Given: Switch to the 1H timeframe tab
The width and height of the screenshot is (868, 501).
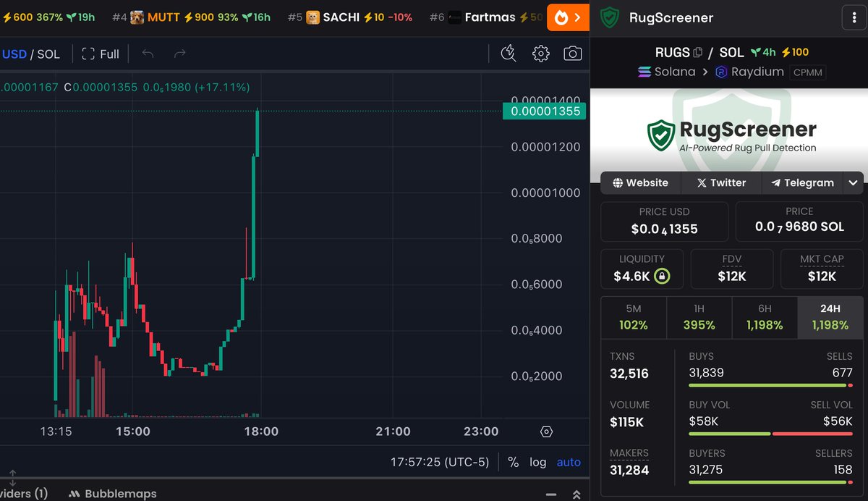Looking at the screenshot, I should (x=699, y=317).
